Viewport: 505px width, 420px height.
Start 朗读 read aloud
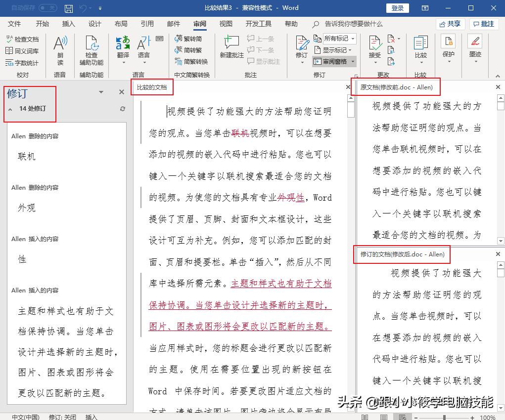coord(60,50)
